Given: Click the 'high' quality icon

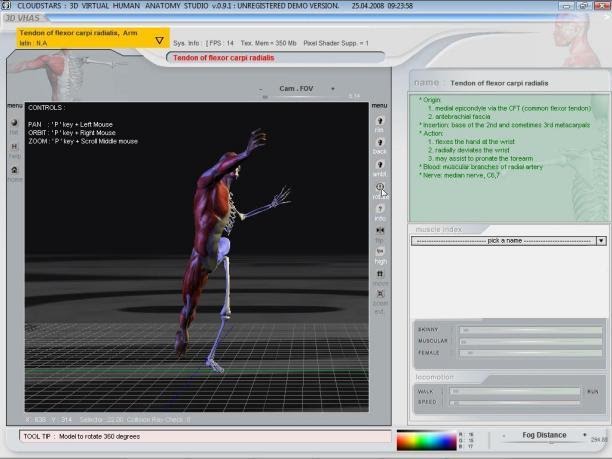Looking at the screenshot, I should [380, 251].
